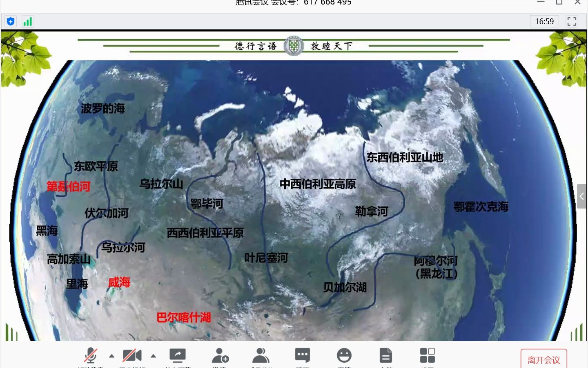Click the header text 敦睦天下
Image resolution: width=588 pixels, height=368 pixels.
tap(332, 46)
